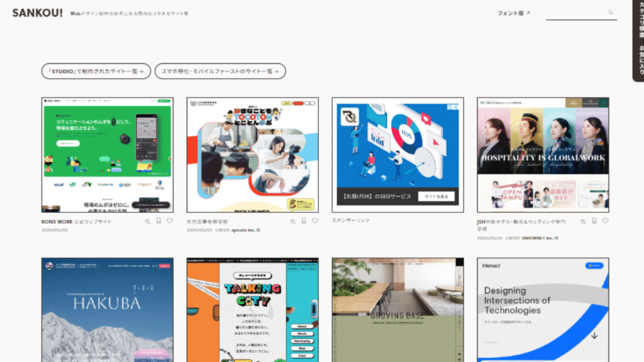The image size is (644, 362).
Task: Click mobile view icon under BONX WORK card
Action: pos(158,221)
